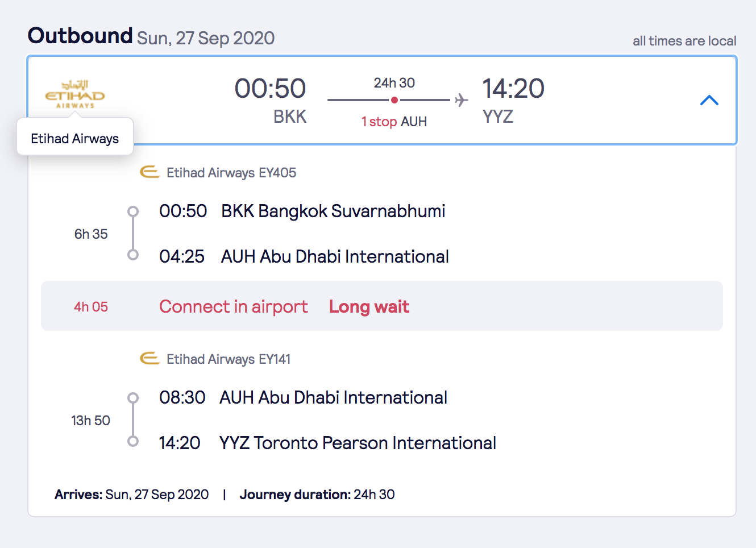756x548 pixels.
Task: Click the AUH departure circle marker at 08:30
Action: pos(133,398)
